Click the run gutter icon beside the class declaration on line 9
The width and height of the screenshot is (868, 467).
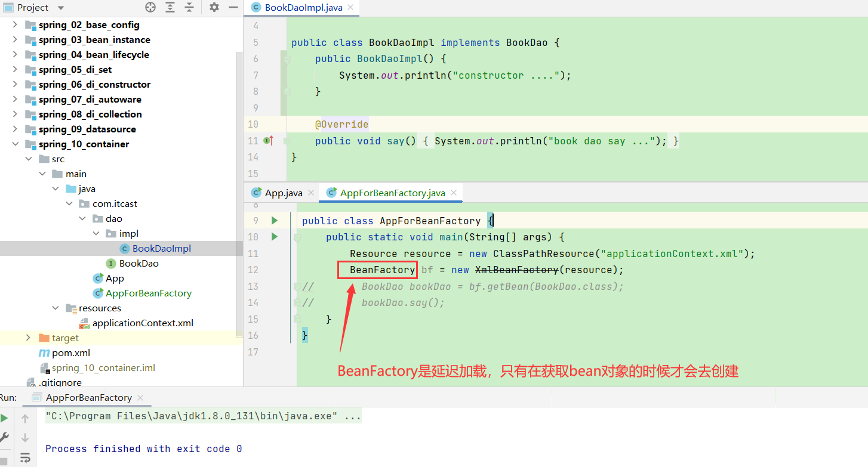click(x=274, y=221)
